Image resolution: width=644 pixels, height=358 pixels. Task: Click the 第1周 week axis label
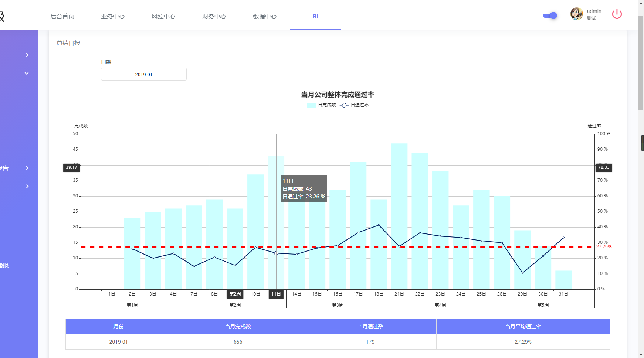(x=132, y=305)
